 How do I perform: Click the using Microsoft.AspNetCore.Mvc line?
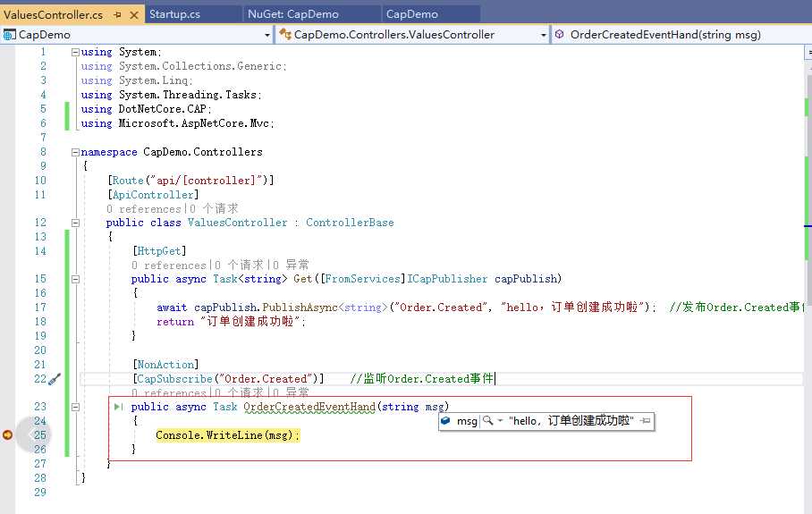click(x=177, y=123)
